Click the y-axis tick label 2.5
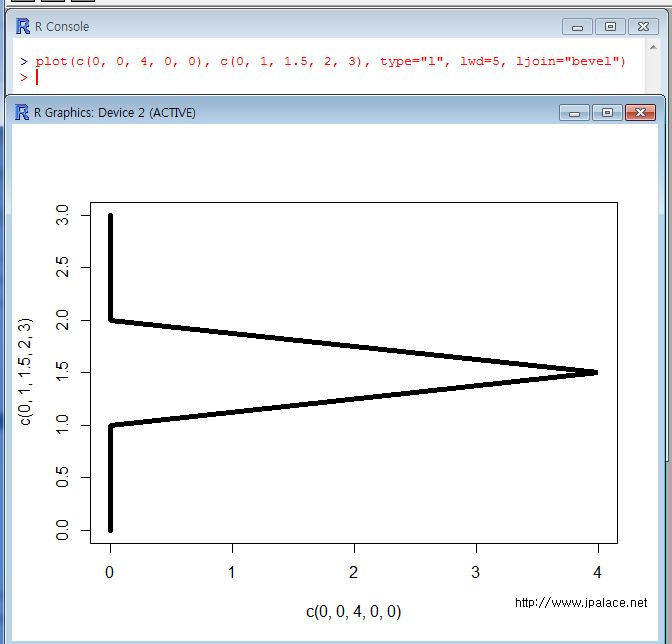This screenshot has width=672, height=644. click(63, 267)
